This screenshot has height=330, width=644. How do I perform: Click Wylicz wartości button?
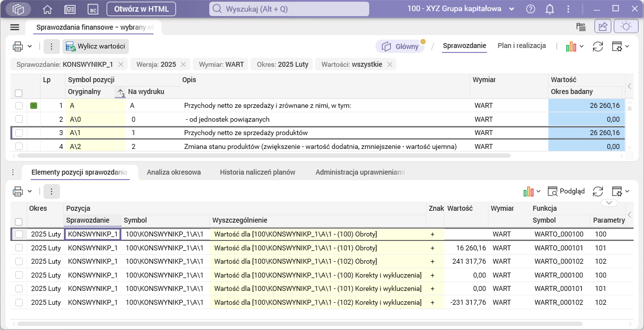96,47
